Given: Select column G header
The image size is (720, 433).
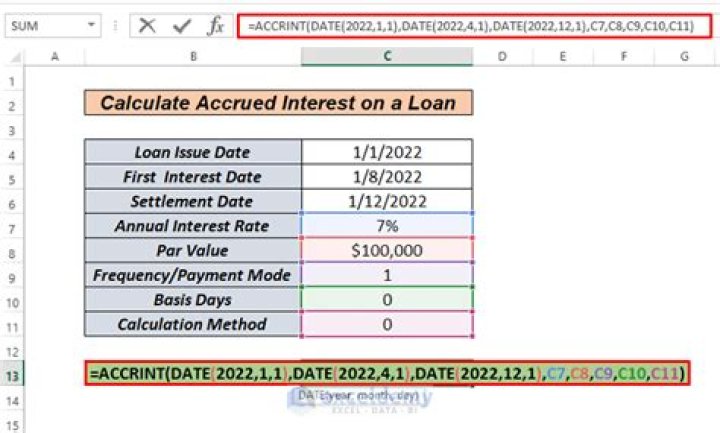Looking at the screenshot, I should (685, 57).
